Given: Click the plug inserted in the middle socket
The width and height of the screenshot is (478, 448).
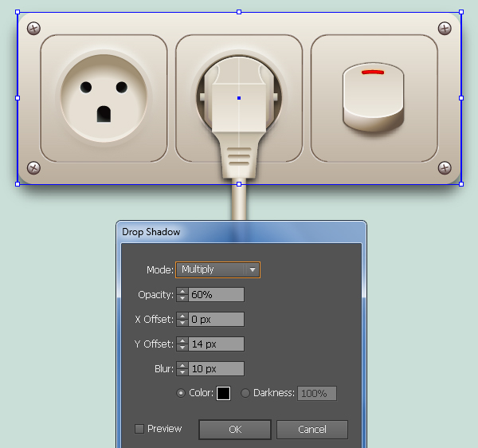Looking at the screenshot, I should pyautogui.click(x=239, y=119).
